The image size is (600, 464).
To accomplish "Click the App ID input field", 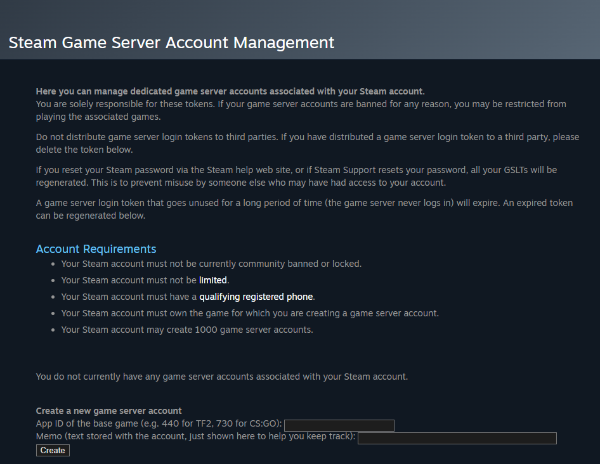I will click(x=339, y=425).
